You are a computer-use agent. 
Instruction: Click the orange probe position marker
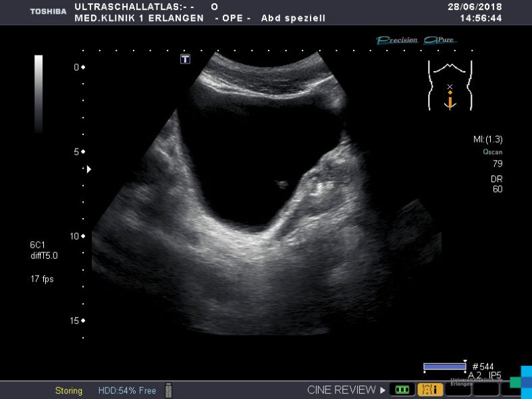point(450,99)
